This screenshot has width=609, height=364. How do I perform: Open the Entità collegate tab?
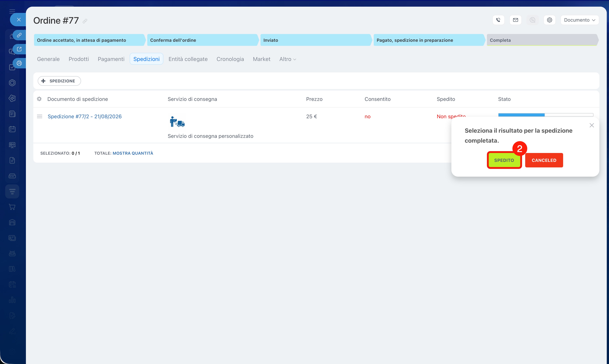click(x=188, y=59)
